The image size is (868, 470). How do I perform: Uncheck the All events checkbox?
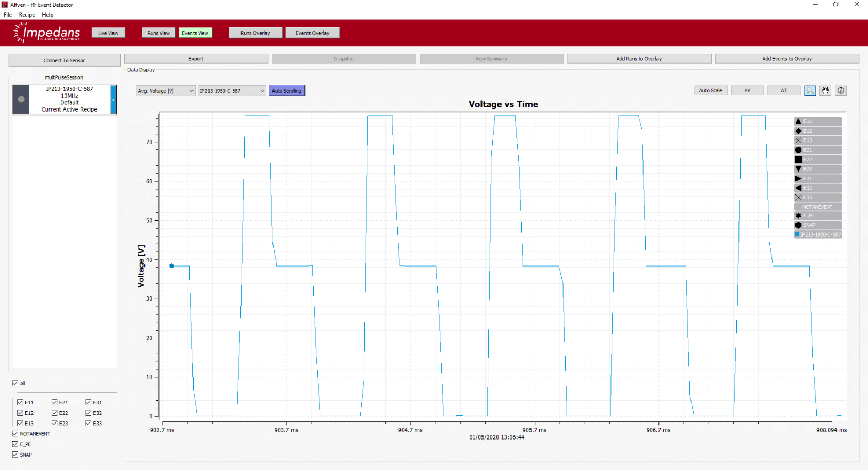(x=15, y=383)
